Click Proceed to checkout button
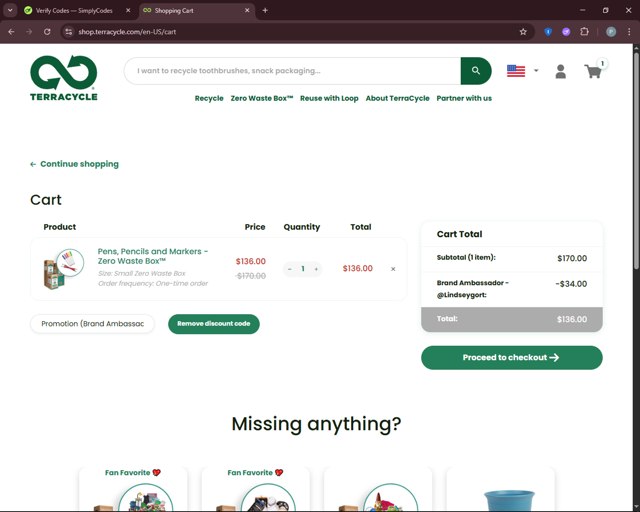The image size is (640, 512). [511, 358]
